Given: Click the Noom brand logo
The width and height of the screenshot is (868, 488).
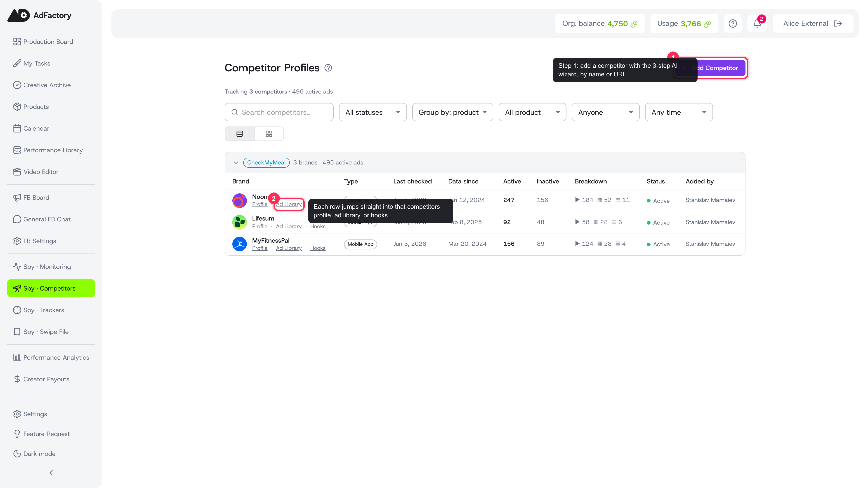Looking at the screenshot, I should [x=240, y=201].
